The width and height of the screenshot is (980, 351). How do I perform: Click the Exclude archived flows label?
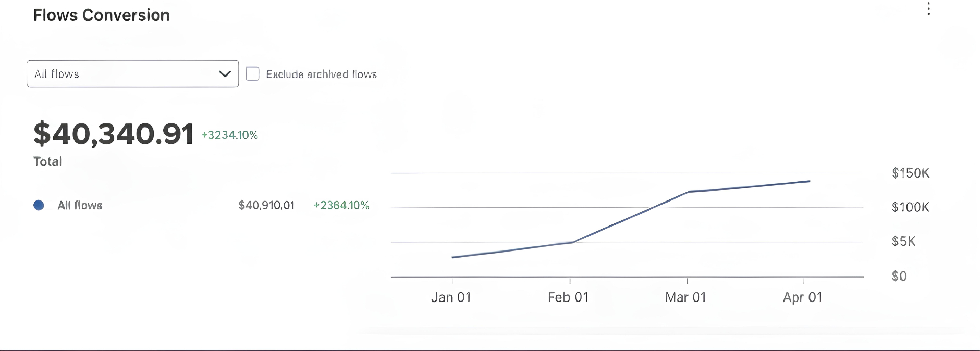pos(321,74)
